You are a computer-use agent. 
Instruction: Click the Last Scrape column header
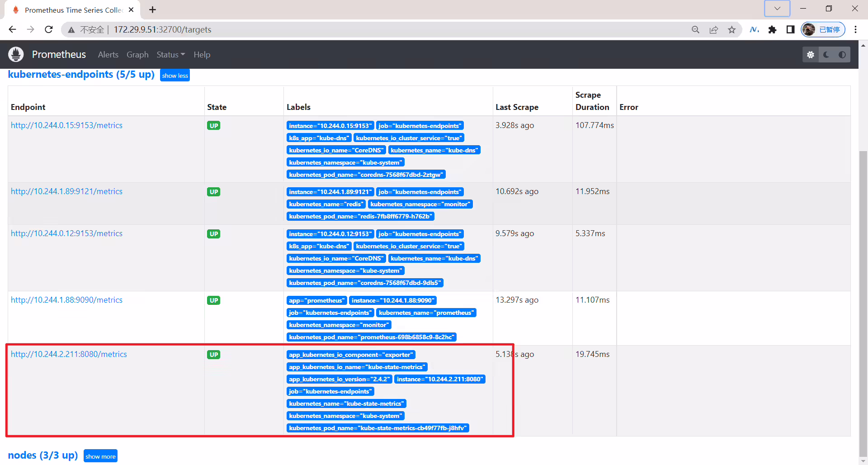(517, 107)
